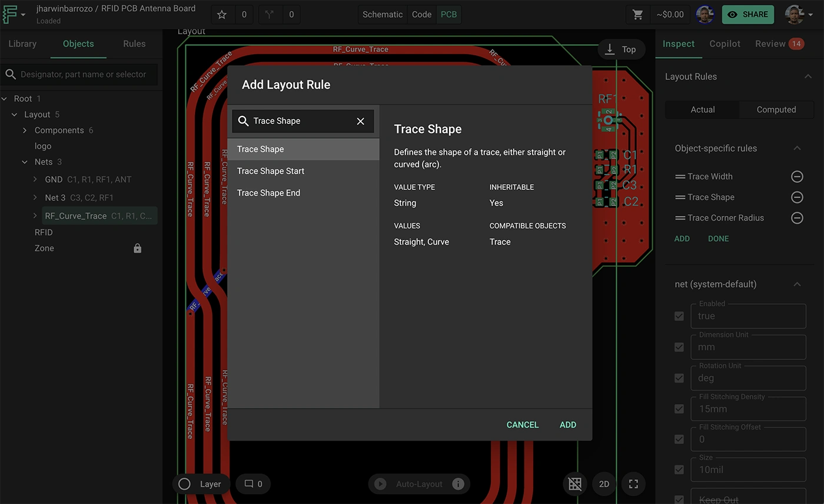This screenshot has height=504, width=824.
Task: Expand the GND net in the tree
Action: [35, 181]
